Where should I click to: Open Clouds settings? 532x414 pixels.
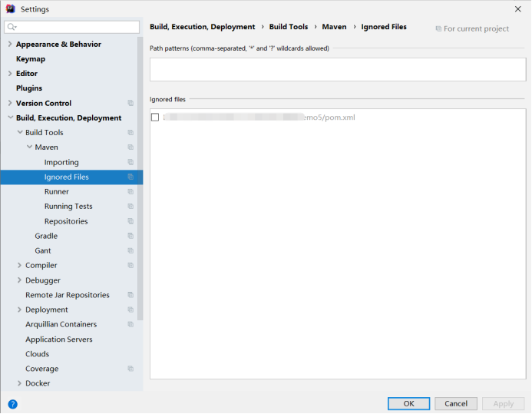point(38,354)
